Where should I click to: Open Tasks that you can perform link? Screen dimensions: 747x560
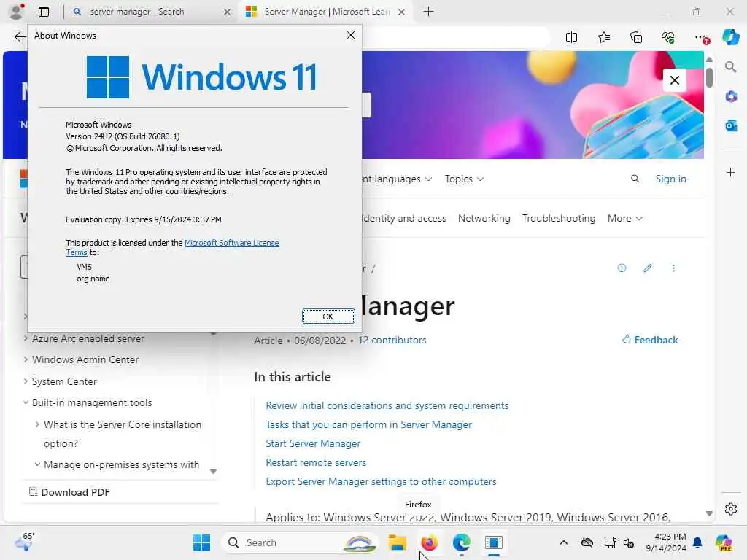(x=368, y=424)
